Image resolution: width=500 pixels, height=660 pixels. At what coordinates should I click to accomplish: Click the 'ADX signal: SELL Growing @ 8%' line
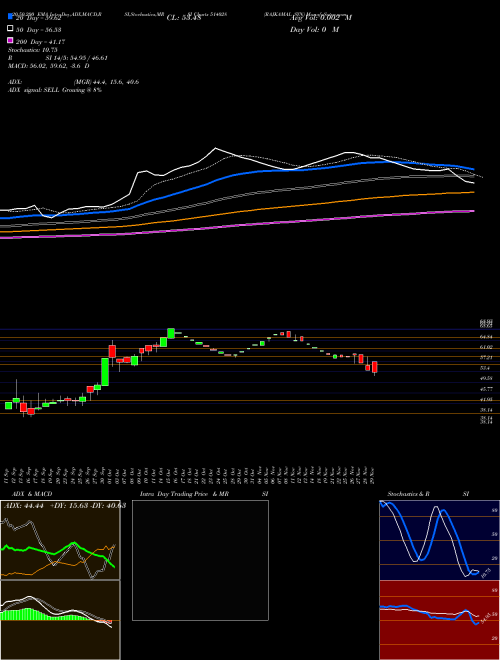(x=55, y=90)
